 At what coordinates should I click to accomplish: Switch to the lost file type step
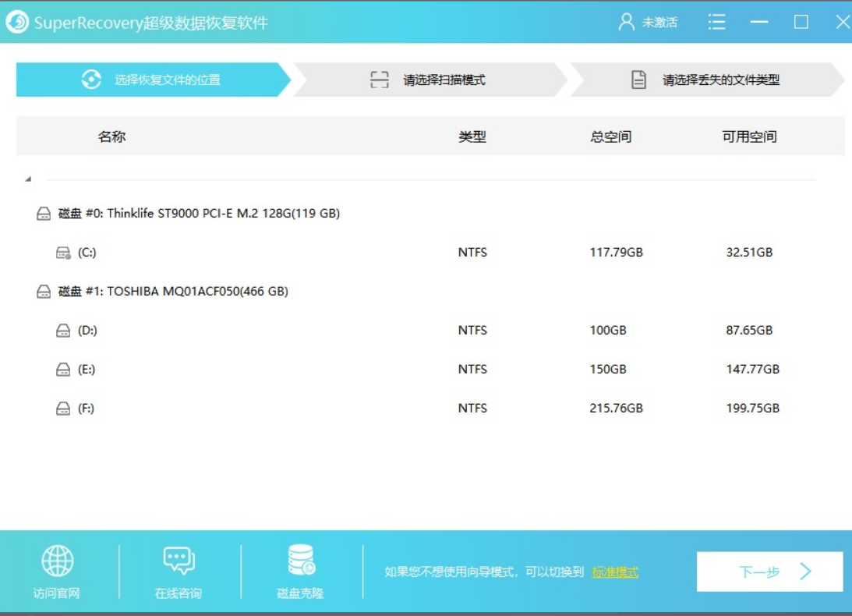click(705, 80)
